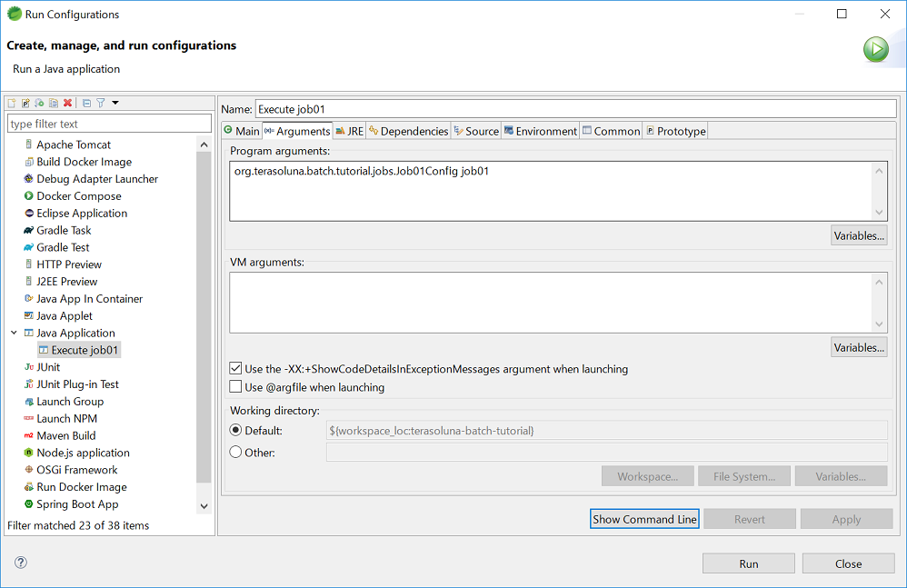This screenshot has height=588, width=907.
Task: Switch to the JRE tab
Action: (x=349, y=130)
